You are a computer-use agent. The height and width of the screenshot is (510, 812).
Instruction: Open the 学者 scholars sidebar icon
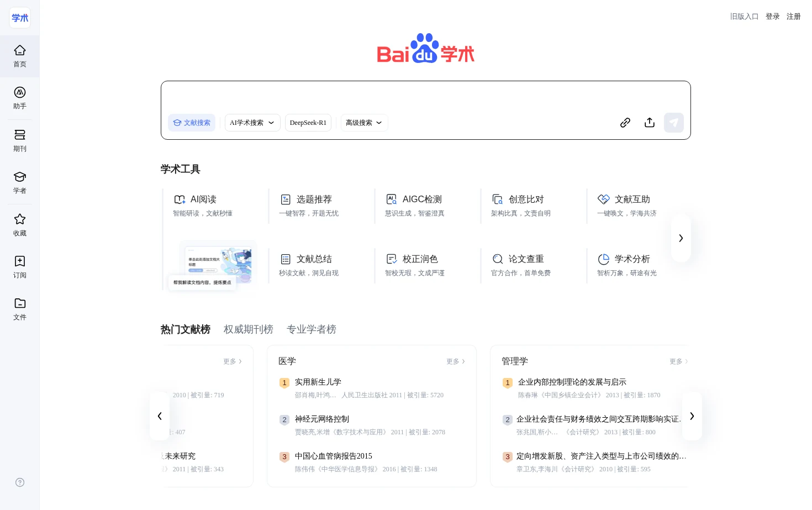pos(20,183)
